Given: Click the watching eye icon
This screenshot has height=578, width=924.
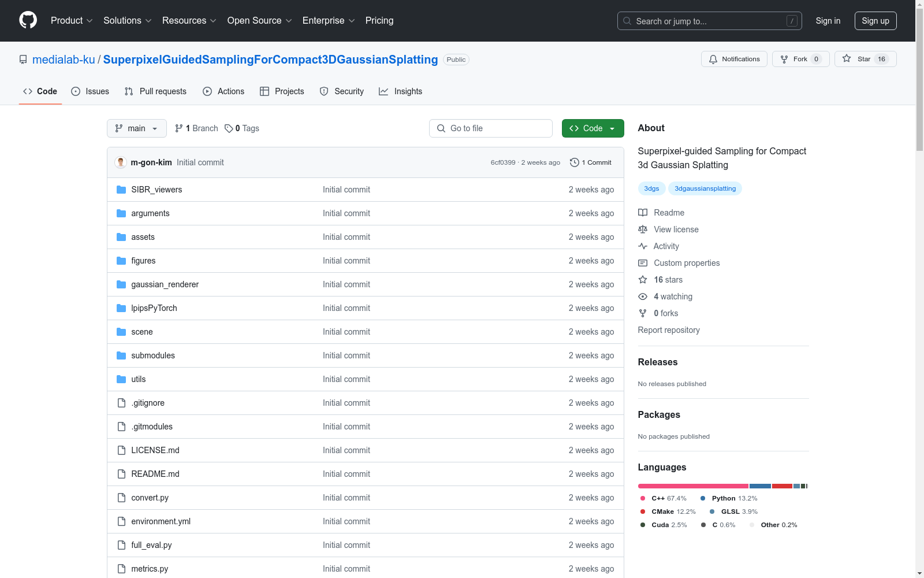Looking at the screenshot, I should 643,297.
